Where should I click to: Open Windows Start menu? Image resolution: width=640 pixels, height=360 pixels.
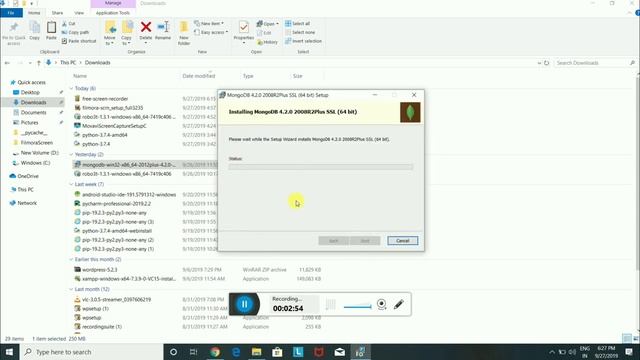(x=9, y=352)
